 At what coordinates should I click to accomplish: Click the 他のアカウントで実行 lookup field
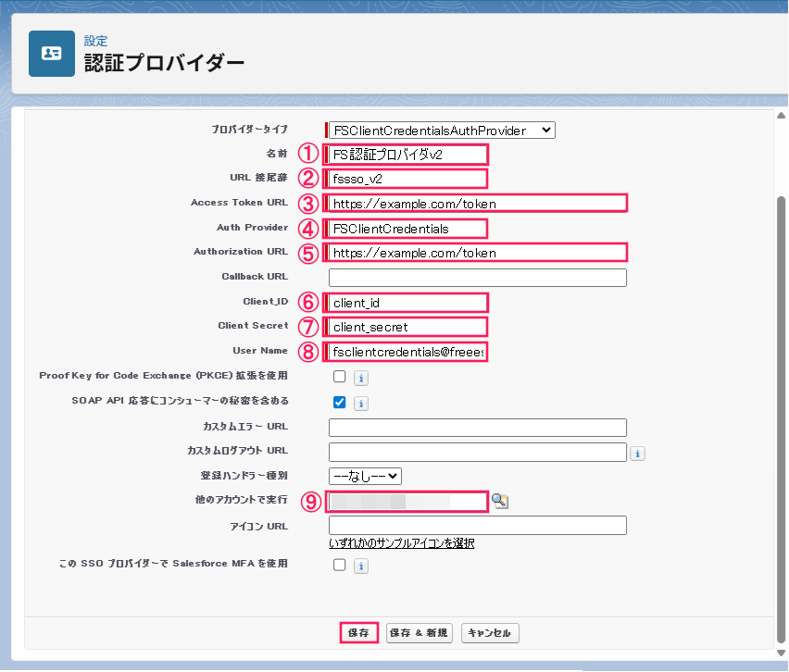(407, 502)
